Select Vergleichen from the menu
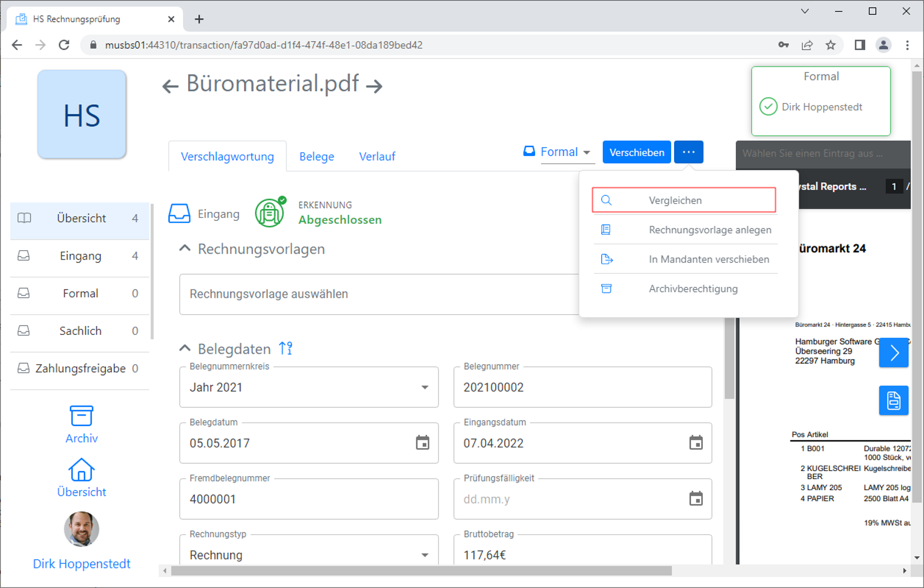The image size is (924, 588). coord(683,200)
